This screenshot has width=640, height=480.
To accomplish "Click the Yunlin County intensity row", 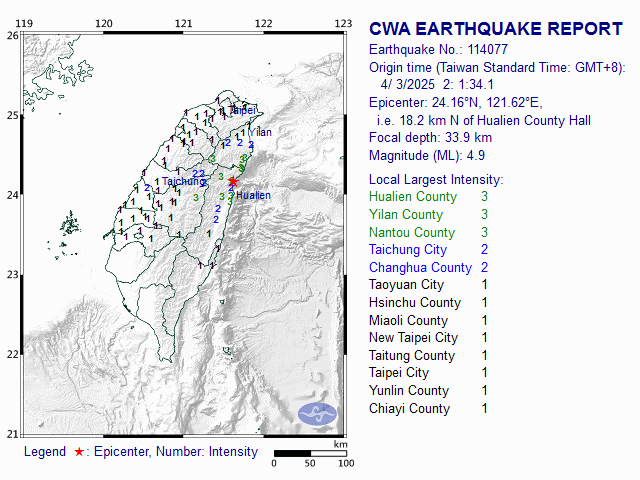I will (429, 391).
